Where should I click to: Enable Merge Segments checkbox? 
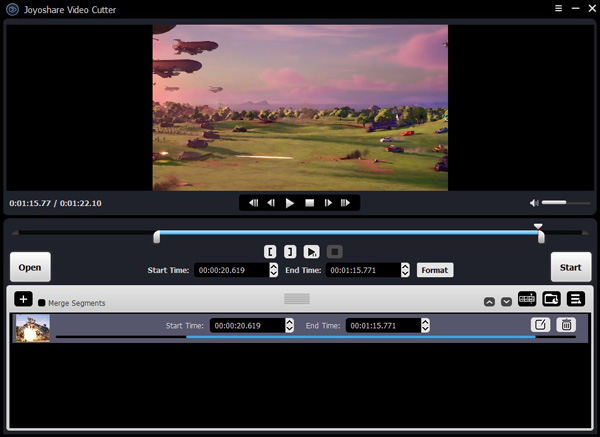click(x=42, y=303)
